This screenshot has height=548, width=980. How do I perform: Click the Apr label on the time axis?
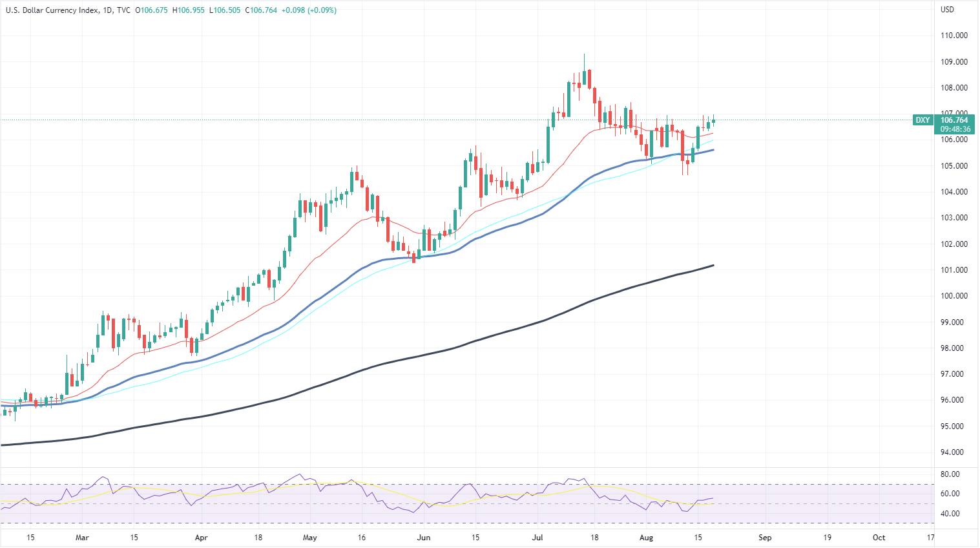tap(202, 538)
